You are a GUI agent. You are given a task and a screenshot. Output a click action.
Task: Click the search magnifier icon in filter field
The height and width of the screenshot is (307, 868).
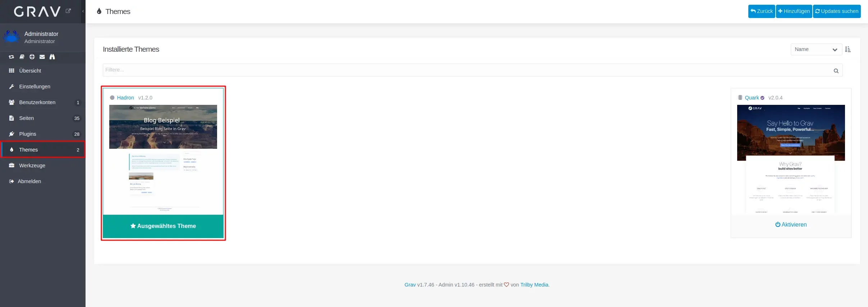pyautogui.click(x=836, y=71)
